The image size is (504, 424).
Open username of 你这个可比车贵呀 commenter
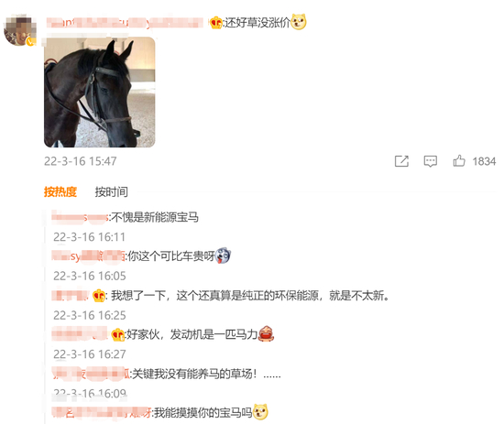coord(88,256)
